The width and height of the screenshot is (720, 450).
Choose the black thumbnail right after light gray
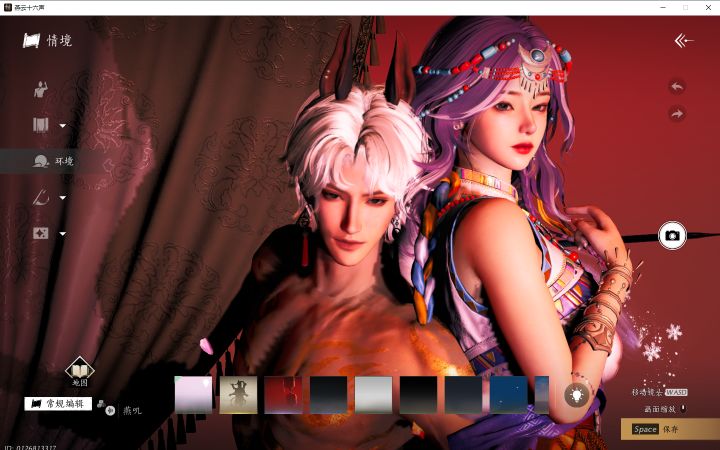coord(418,395)
